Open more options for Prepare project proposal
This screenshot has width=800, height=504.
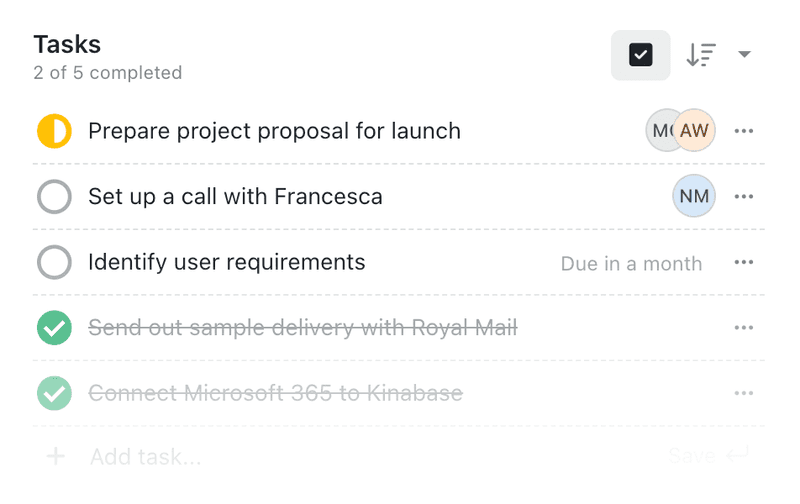[x=743, y=131]
